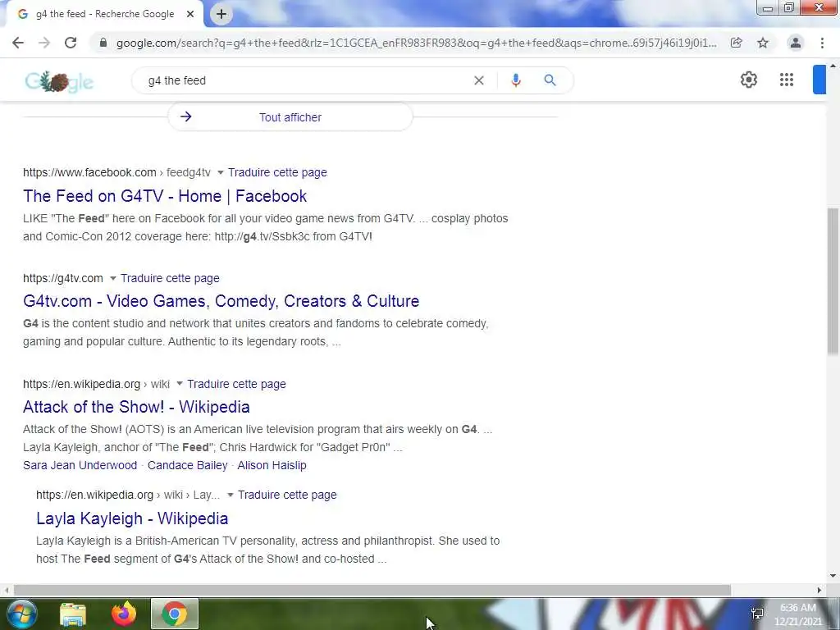Open Google apps grid
840x630 pixels.
tap(787, 80)
